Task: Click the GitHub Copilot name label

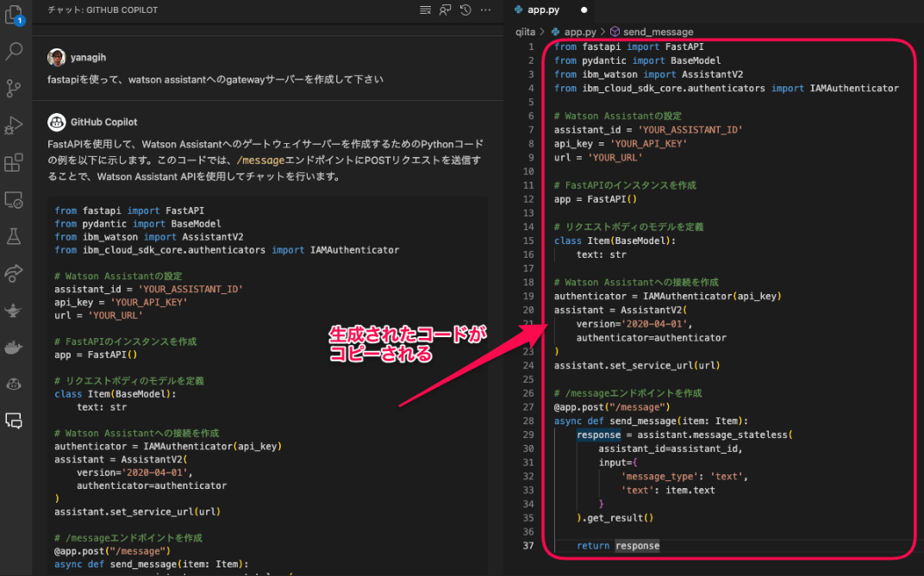Action: 103,122
